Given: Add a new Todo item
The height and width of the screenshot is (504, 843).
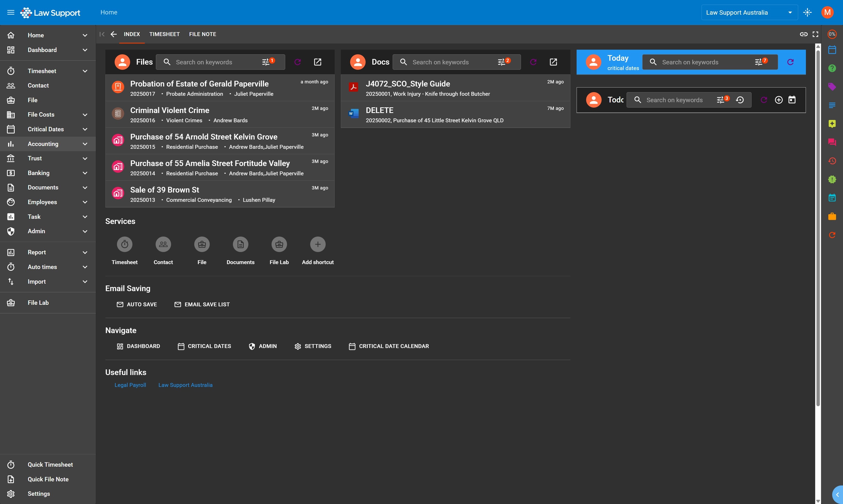Looking at the screenshot, I should click(x=778, y=100).
